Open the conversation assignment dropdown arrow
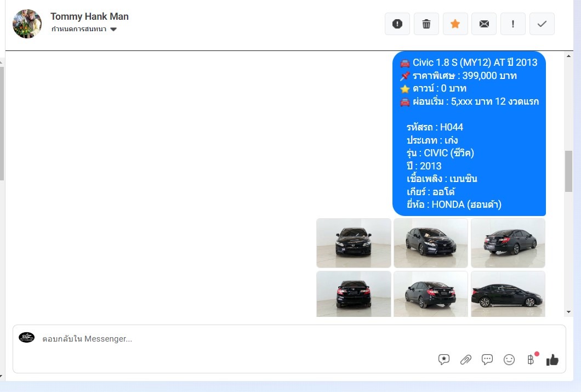Screen dimensions: 581x392 click(x=113, y=29)
